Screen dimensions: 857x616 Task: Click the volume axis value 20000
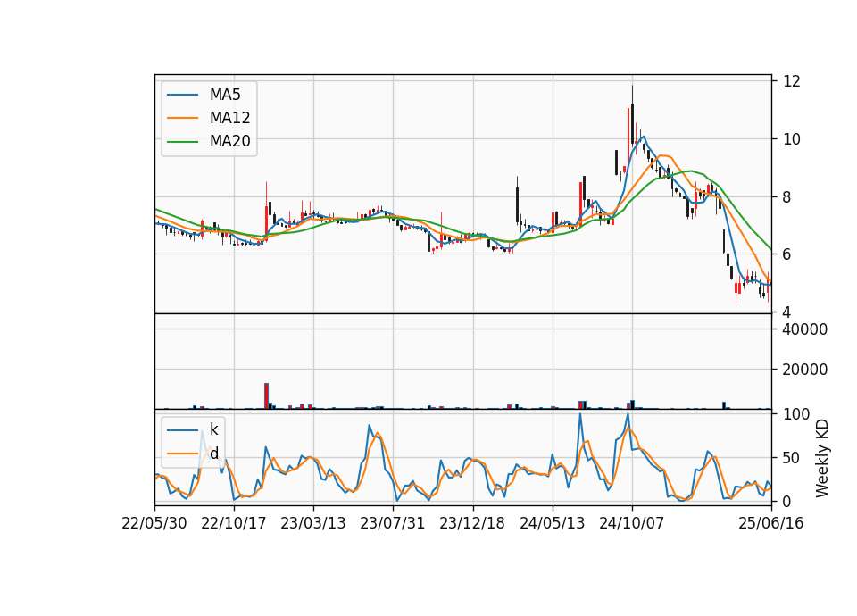(x=805, y=370)
